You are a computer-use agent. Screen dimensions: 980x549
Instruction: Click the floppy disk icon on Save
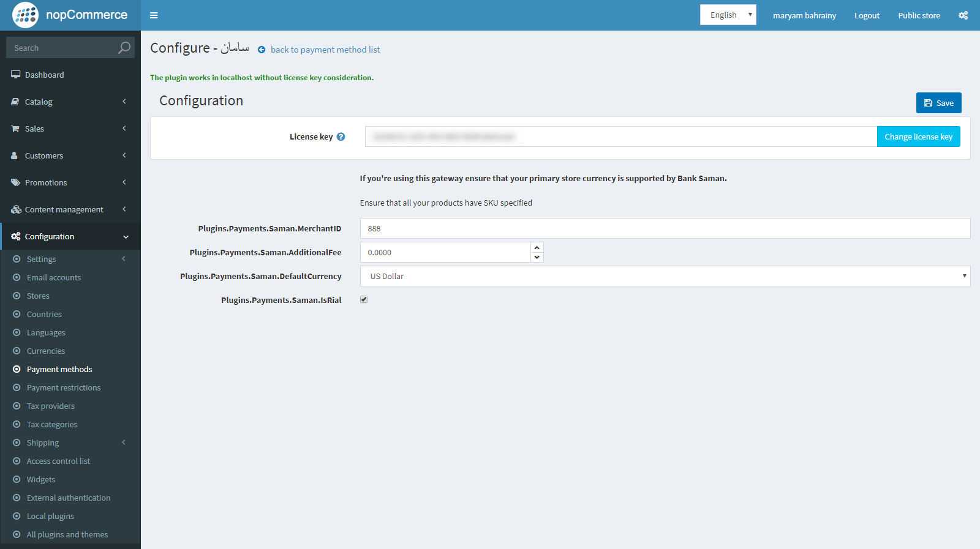[x=928, y=103]
